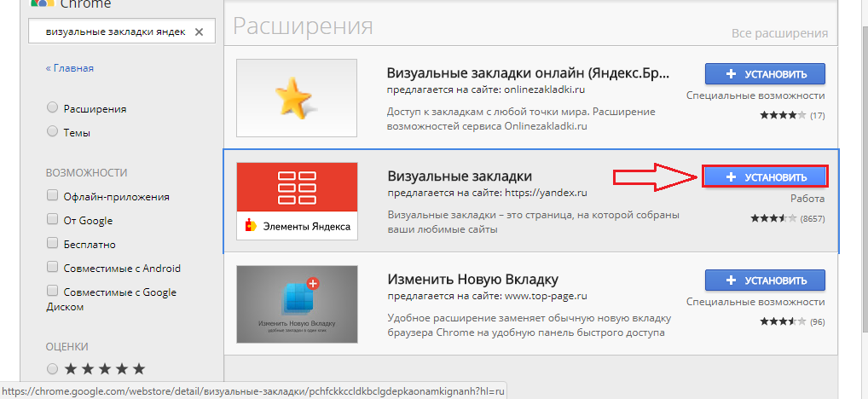Select the five-star rating radio button
868x399 pixels.
53,368
